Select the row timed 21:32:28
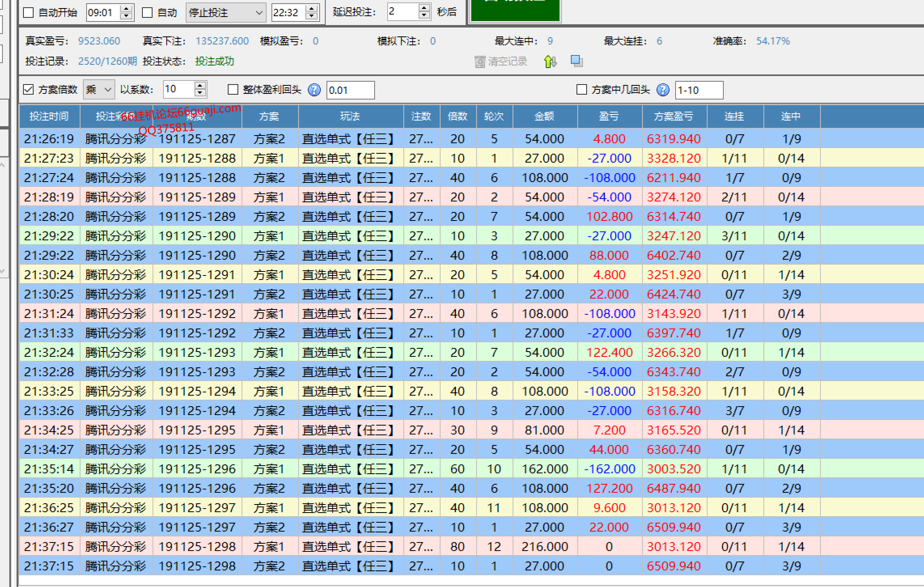Viewport: 924px width, 587px height. click(471, 372)
